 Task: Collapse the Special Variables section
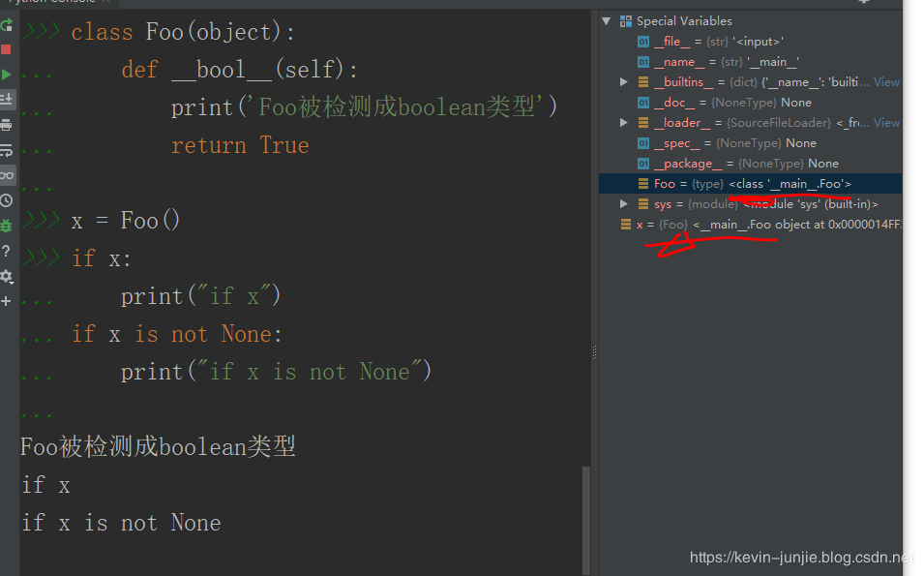tap(607, 20)
